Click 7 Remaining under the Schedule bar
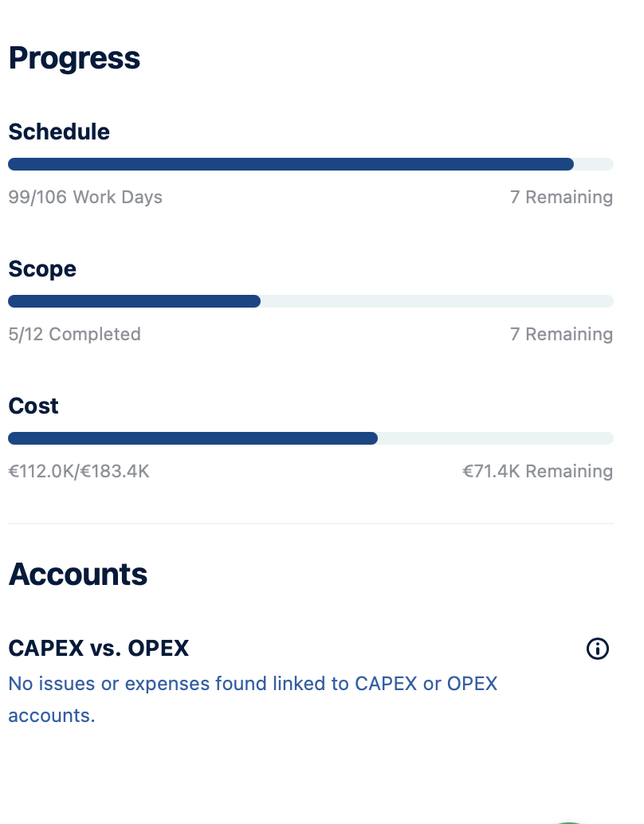The height and width of the screenshot is (824, 644). (561, 197)
